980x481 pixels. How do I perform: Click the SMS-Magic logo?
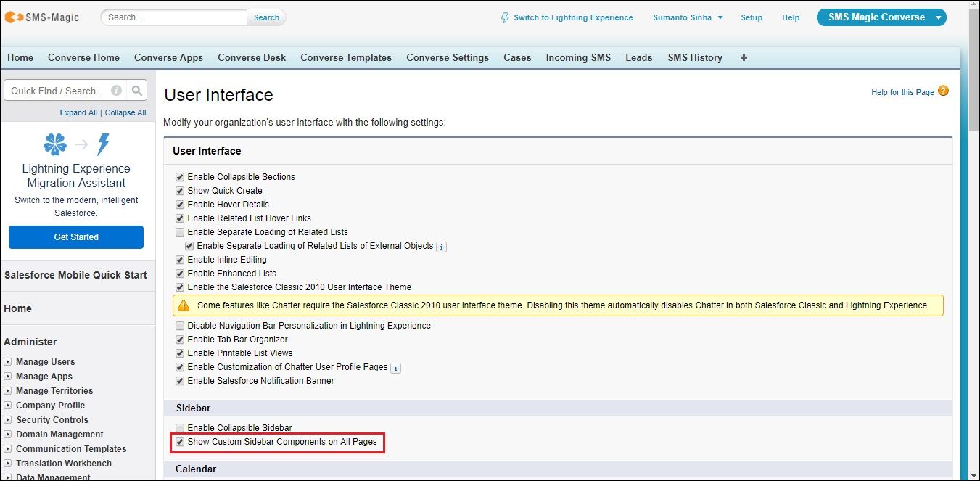pos(42,17)
